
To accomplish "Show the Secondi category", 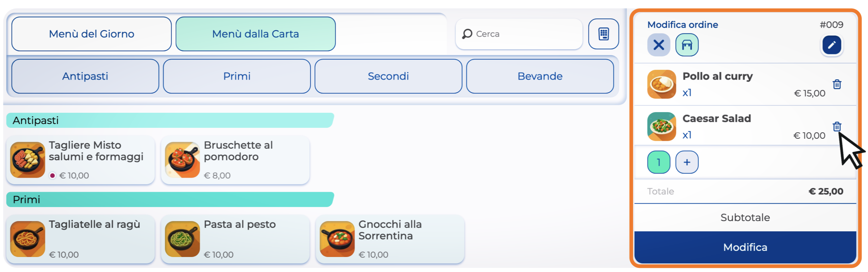I will (388, 76).
